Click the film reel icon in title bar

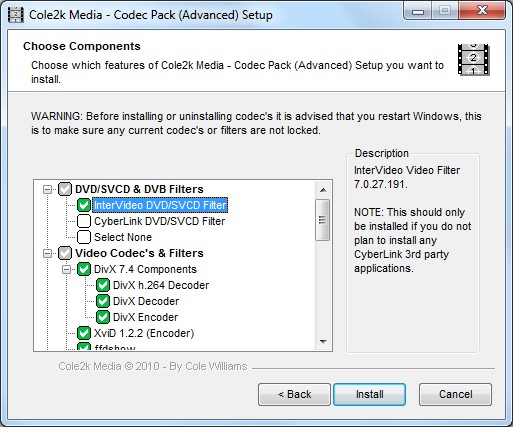point(15,15)
